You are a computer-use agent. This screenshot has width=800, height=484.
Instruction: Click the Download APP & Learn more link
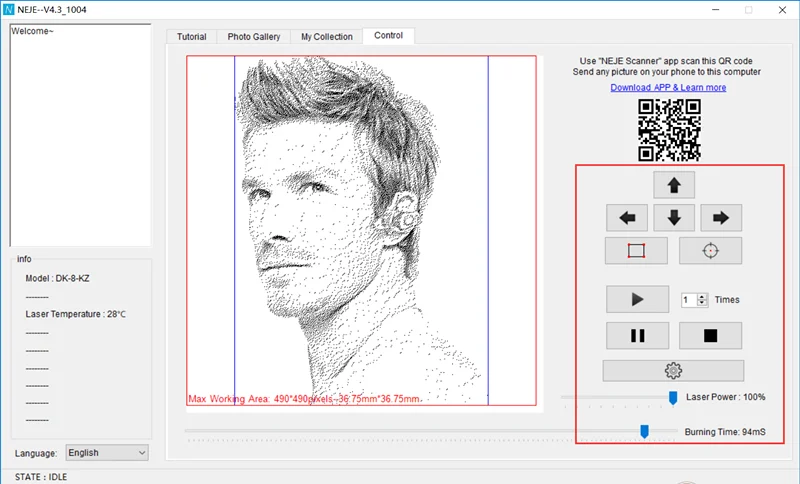pyautogui.click(x=668, y=87)
